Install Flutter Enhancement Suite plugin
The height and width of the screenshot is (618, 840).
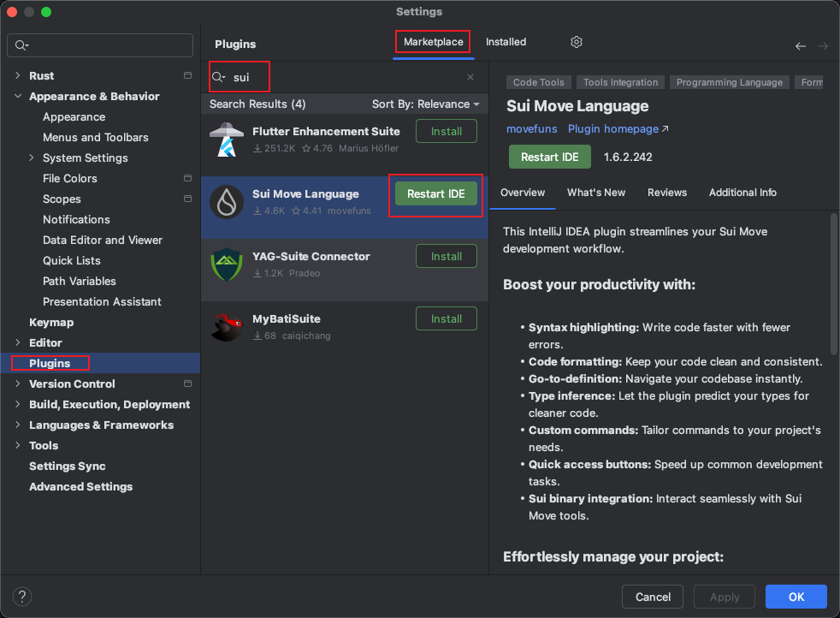coord(447,131)
